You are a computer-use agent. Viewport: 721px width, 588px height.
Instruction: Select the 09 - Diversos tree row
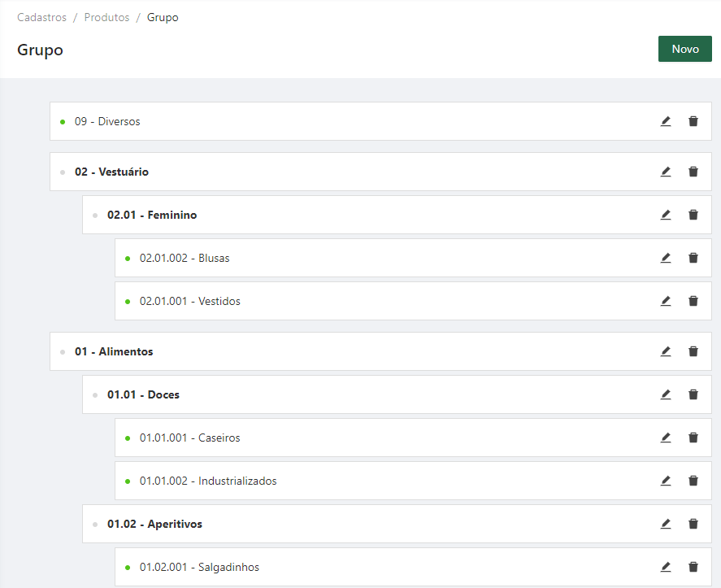(380, 121)
